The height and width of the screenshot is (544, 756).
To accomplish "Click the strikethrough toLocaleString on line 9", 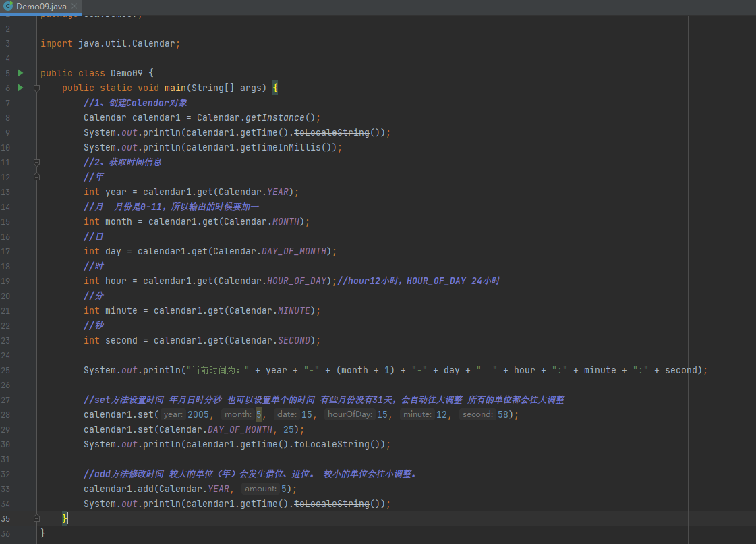I will [332, 133].
